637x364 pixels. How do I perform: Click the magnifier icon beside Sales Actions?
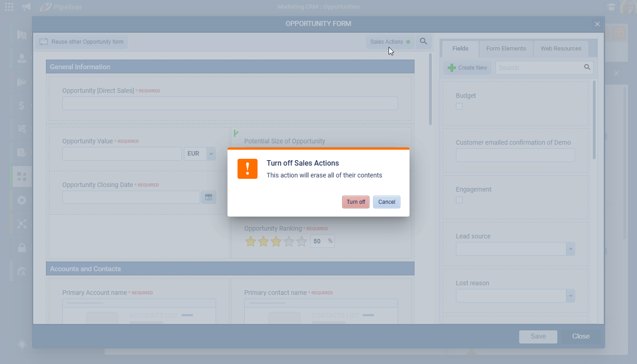tap(423, 42)
